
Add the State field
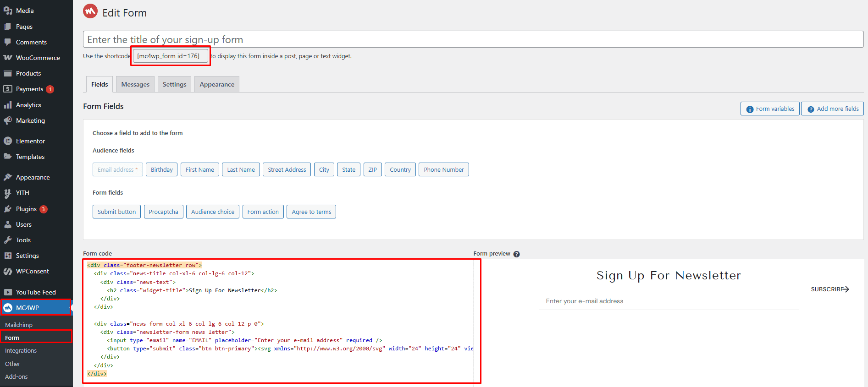click(348, 169)
